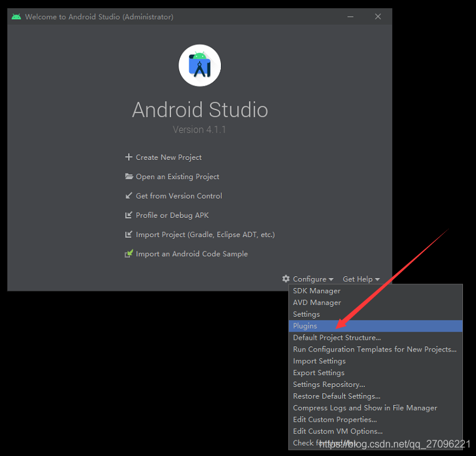Click the plus icon for Create New Project

129,157
